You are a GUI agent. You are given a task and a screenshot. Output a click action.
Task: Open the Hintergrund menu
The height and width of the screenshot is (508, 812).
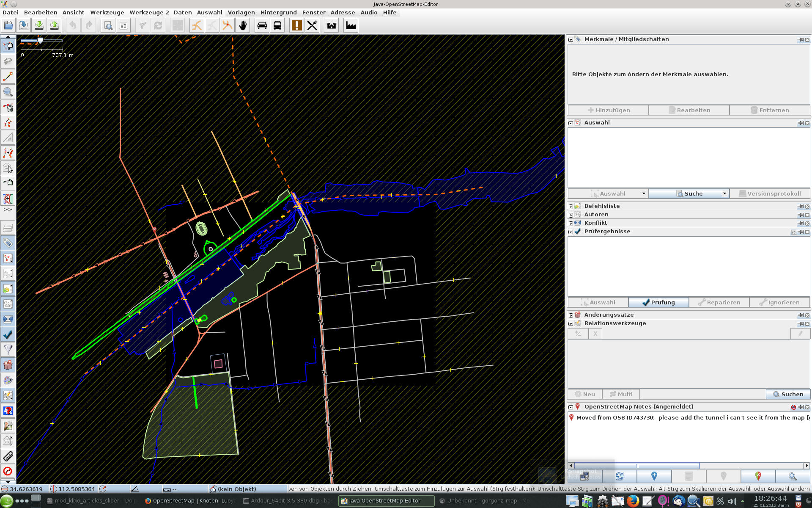[x=278, y=13]
